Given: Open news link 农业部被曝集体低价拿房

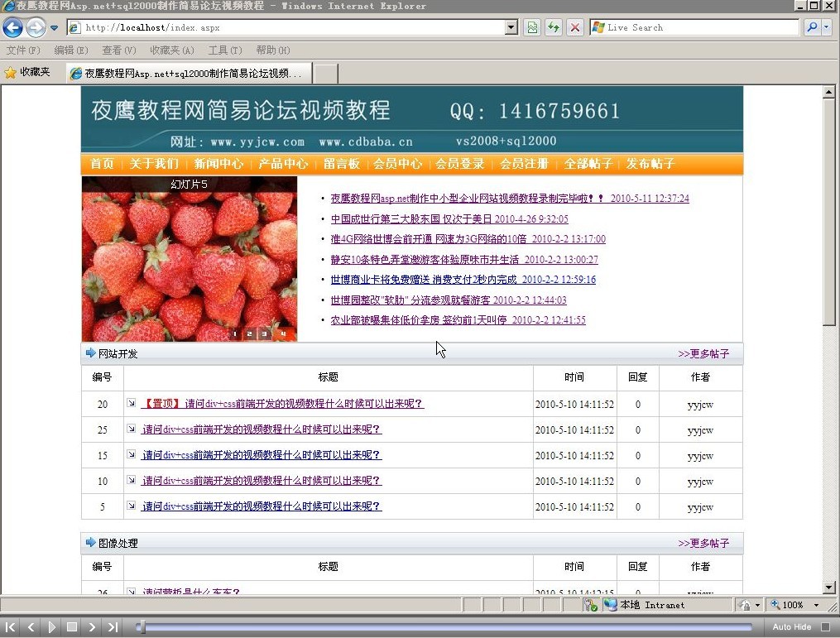Looking at the screenshot, I should coord(458,319).
